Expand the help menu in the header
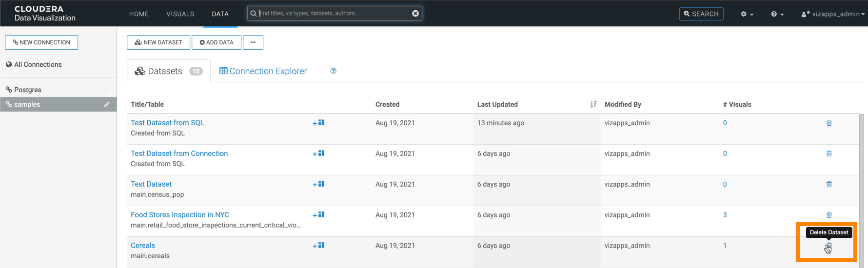This screenshot has height=268, width=868. pos(777,14)
